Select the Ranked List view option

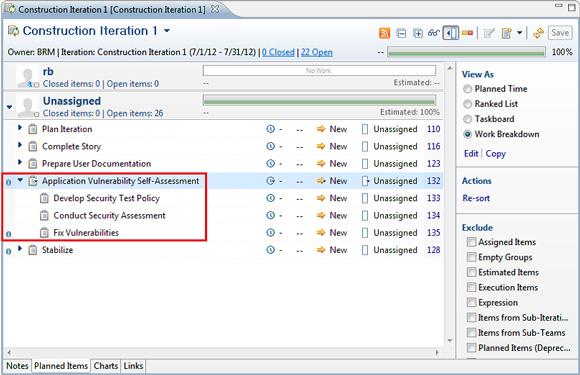click(468, 104)
